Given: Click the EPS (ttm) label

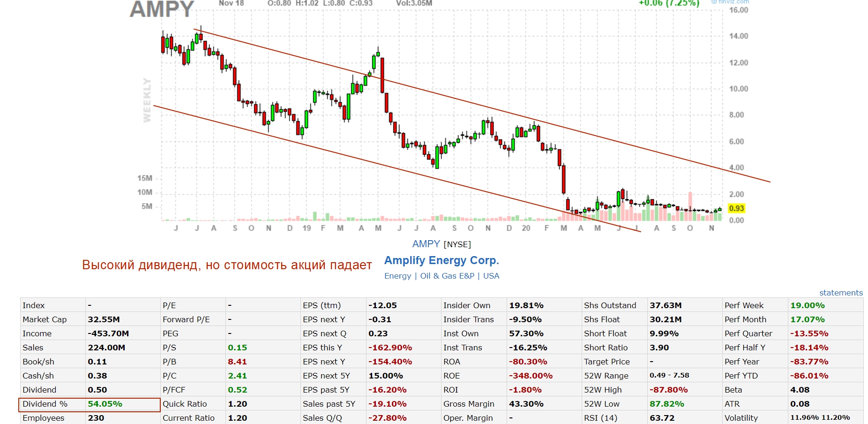Looking at the screenshot, I should 322,305.
